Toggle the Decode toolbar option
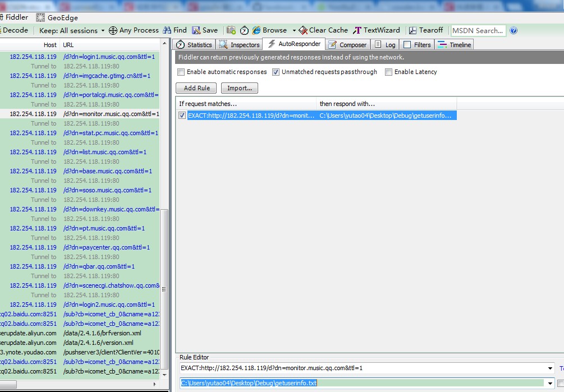564x392 pixels. pyautogui.click(x=15, y=30)
